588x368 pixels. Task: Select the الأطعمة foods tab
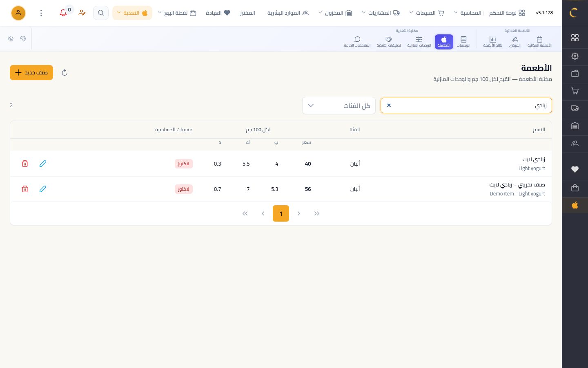tap(444, 42)
